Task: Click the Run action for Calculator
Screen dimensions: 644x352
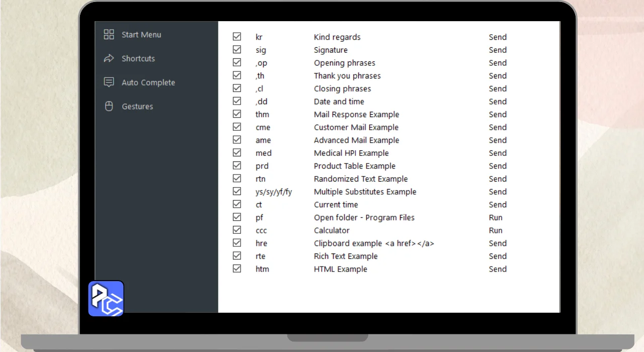Action: 496,230
